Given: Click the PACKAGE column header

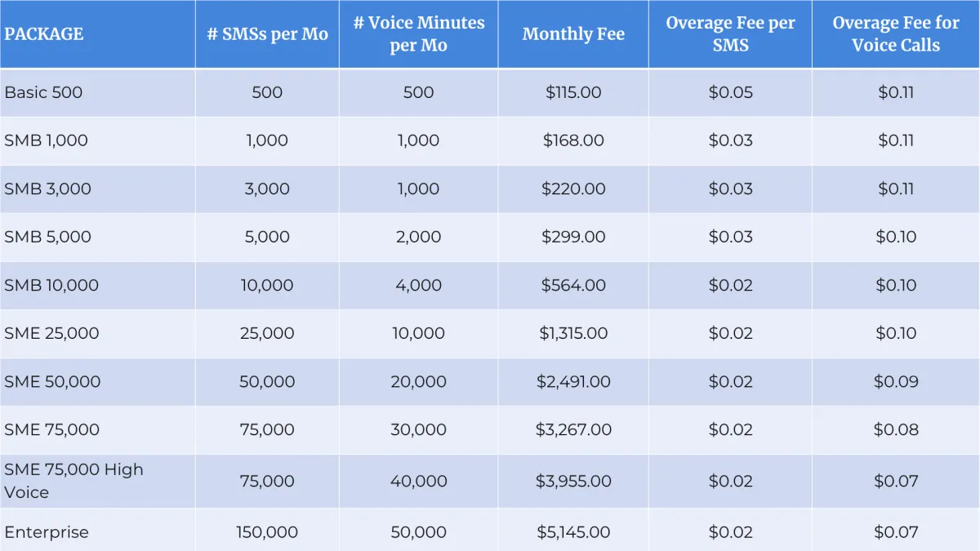Looking at the screenshot, I should click(x=44, y=34).
